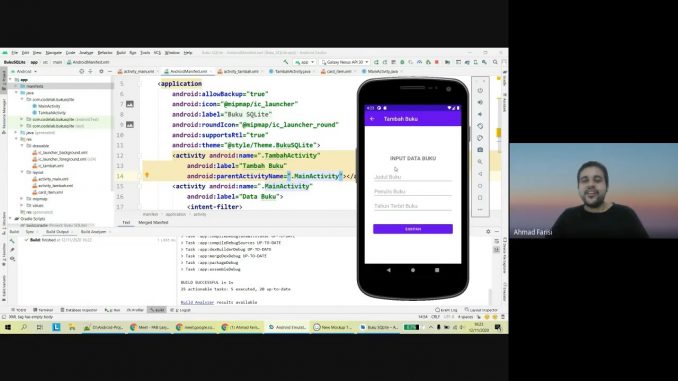Open Android Emulator taskbar item
Viewport: 678px width, 381px height.
tap(287, 327)
